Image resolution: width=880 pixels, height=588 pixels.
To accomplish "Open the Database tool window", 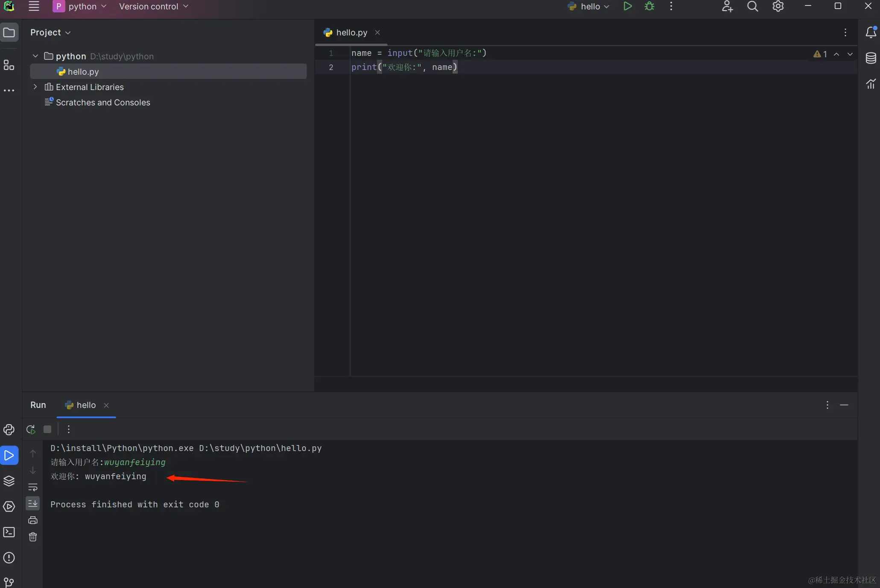I will tap(871, 58).
